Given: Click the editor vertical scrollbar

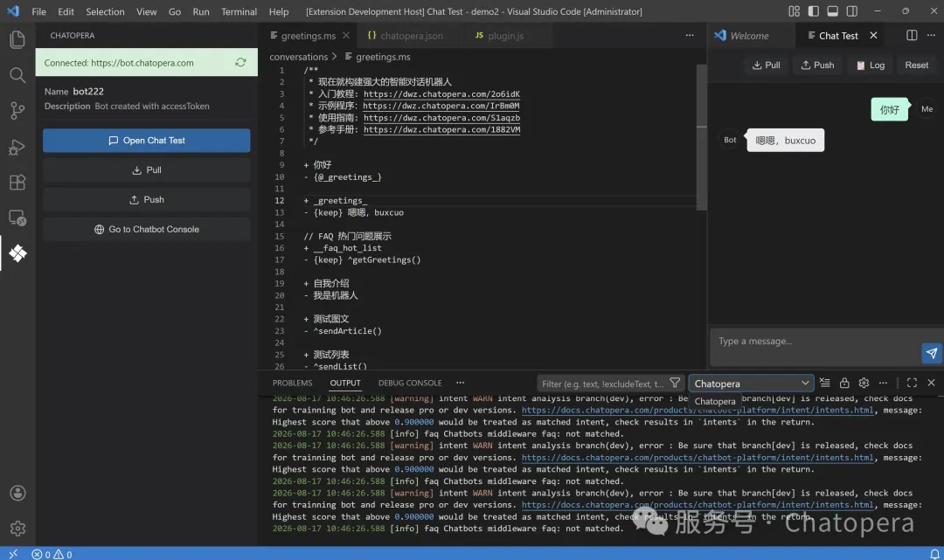Looking at the screenshot, I should tap(701, 138).
